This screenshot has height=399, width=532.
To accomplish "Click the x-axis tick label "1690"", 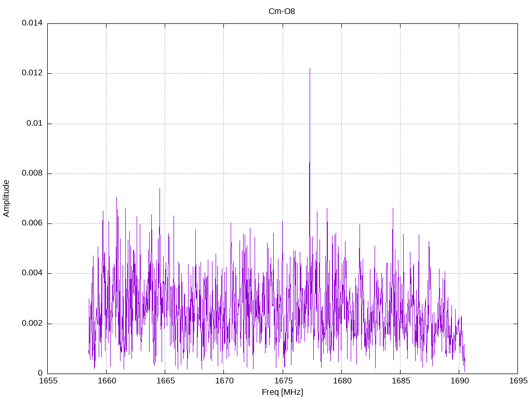I will [460, 381].
